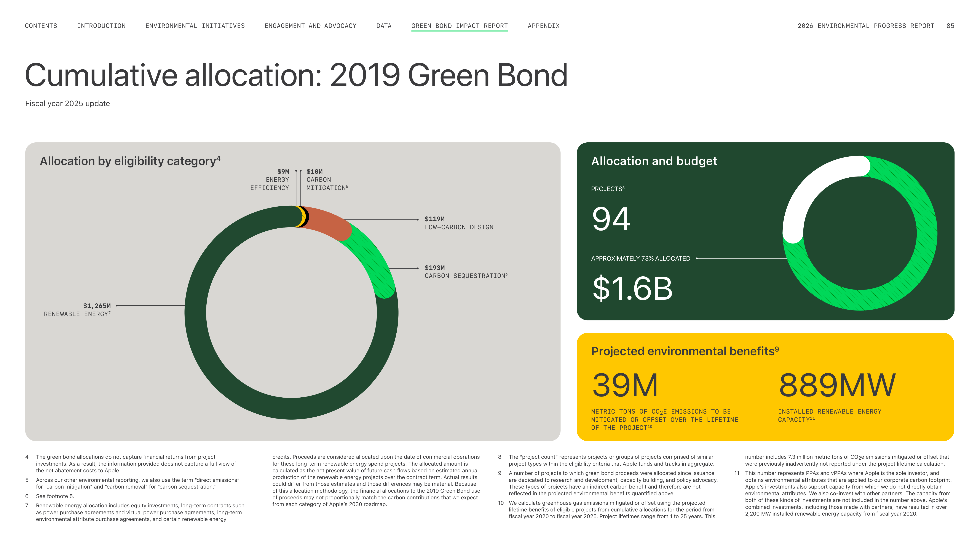Open the Appendix tab
Image resolution: width=980 pixels, height=551 pixels.
pyautogui.click(x=543, y=26)
